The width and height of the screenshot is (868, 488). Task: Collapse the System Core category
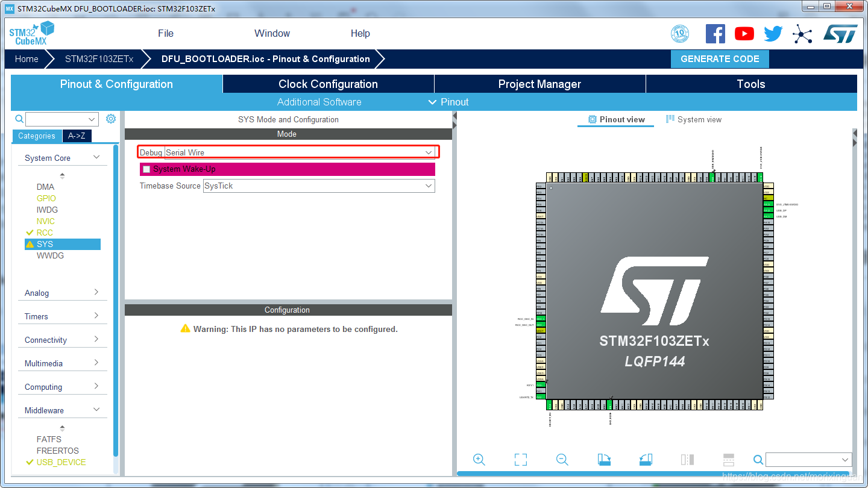coord(96,157)
